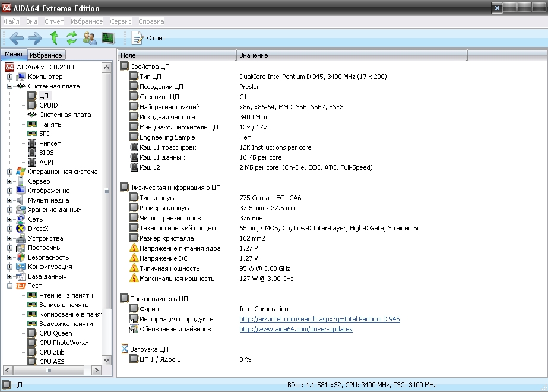Image resolution: width=548 pixels, height=392 pixels.
Task: Open the Сервис menu
Action: pos(121,21)
